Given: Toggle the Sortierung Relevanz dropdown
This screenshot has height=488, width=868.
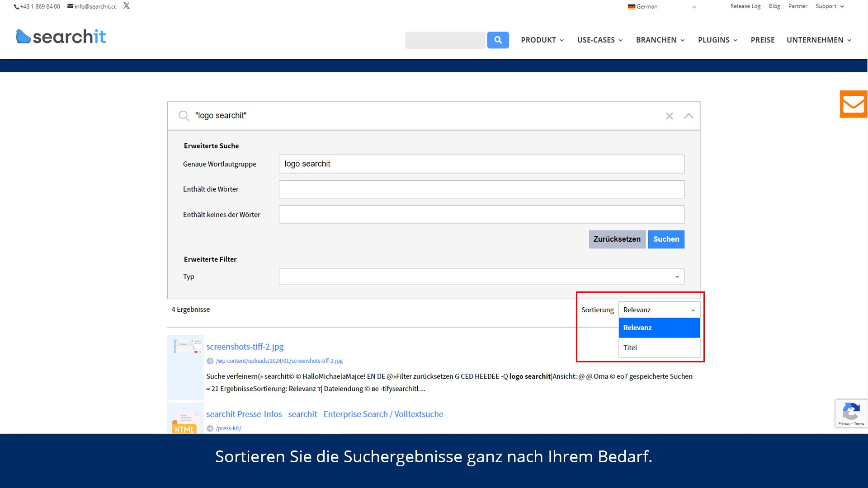Looking at the screenshot, I should click(x=659, y=310).
